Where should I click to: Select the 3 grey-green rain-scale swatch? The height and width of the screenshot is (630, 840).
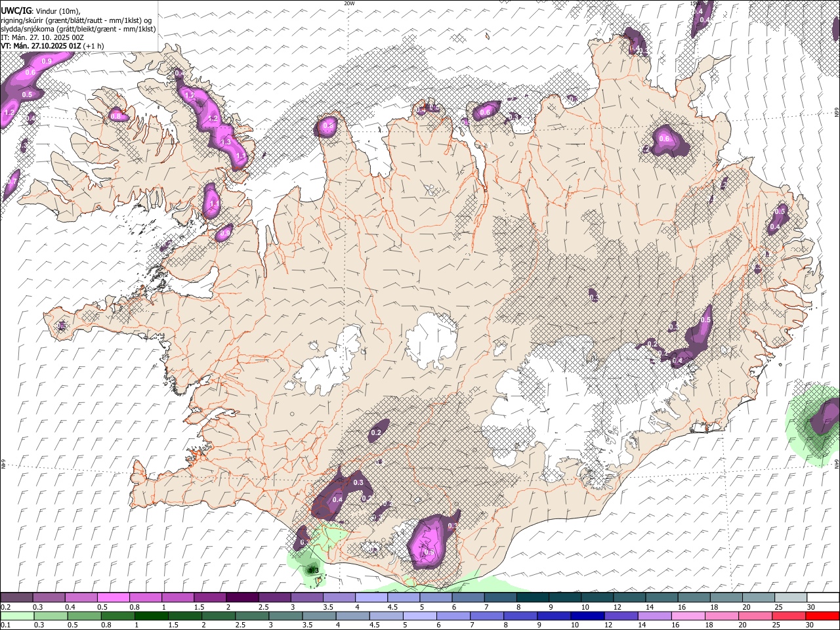pyautogui.click(x=285, y=616)
